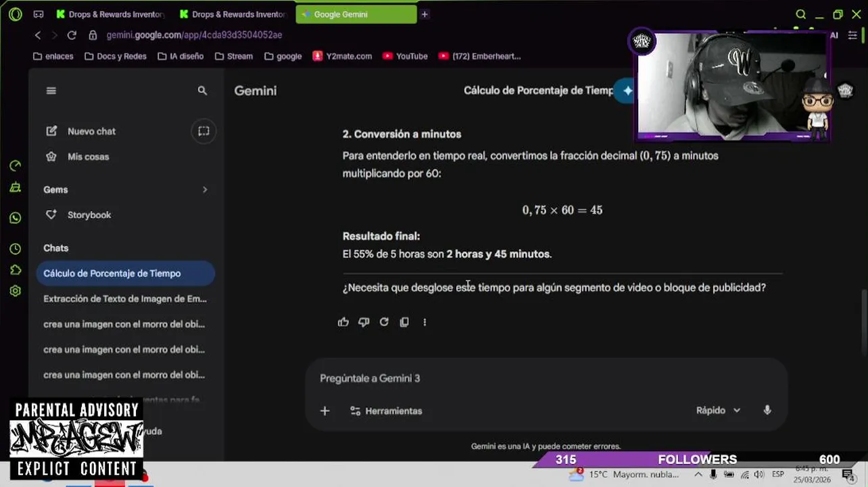Open the IA diseño bookmark folder
Screen dimensions: 868x487
point(180,56)
